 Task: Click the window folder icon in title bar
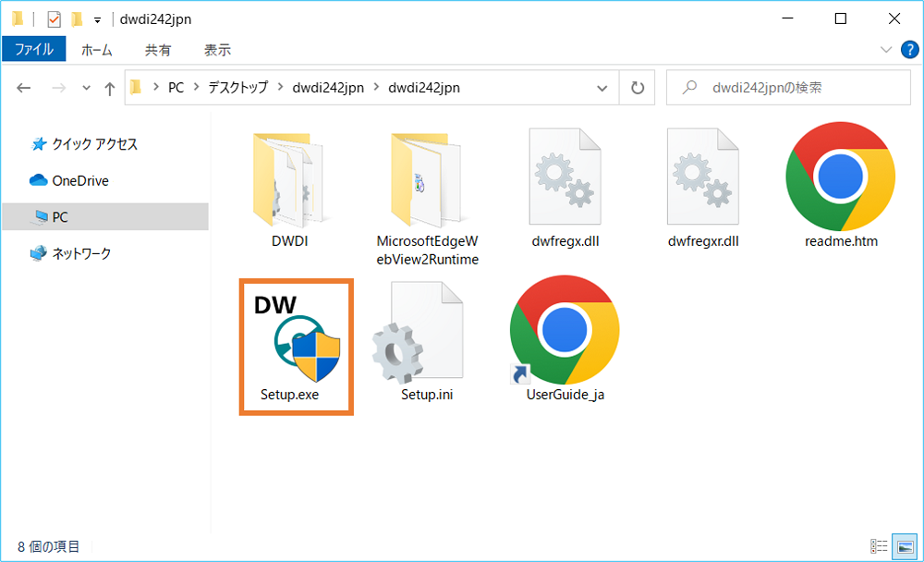pyautogui.click(x=18, y=19)
